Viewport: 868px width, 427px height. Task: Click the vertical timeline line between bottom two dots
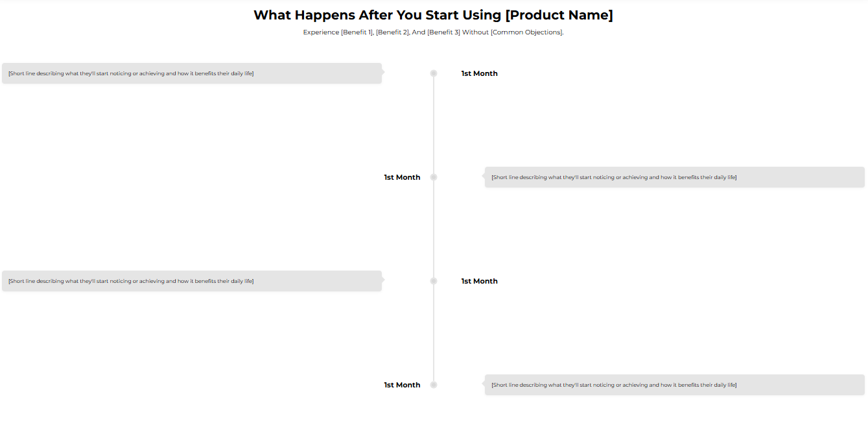(x=434, y=333)
